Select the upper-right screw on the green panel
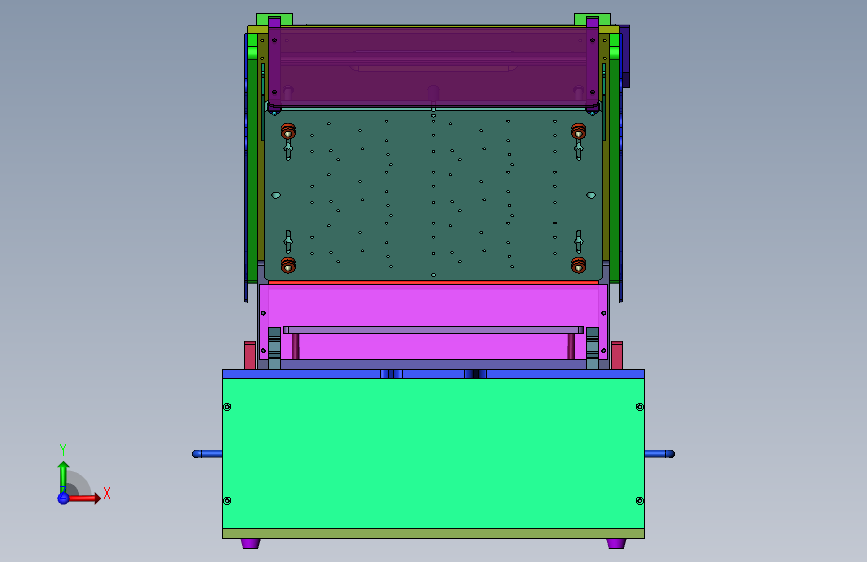Image resolution: width=867 pixels, height=562 pixels. coord(640,407)
